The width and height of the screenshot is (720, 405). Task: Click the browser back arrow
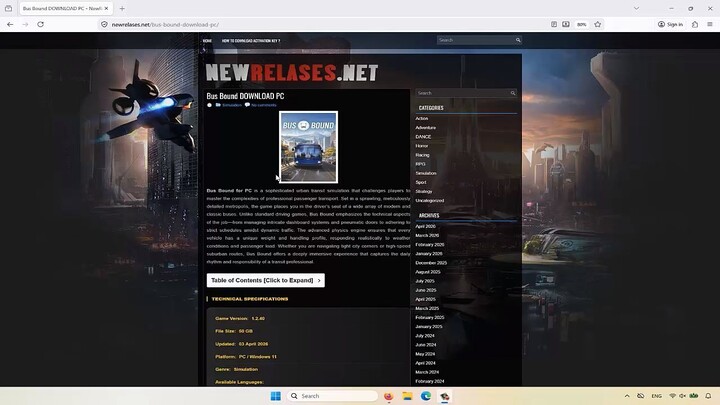coord(11,24)
